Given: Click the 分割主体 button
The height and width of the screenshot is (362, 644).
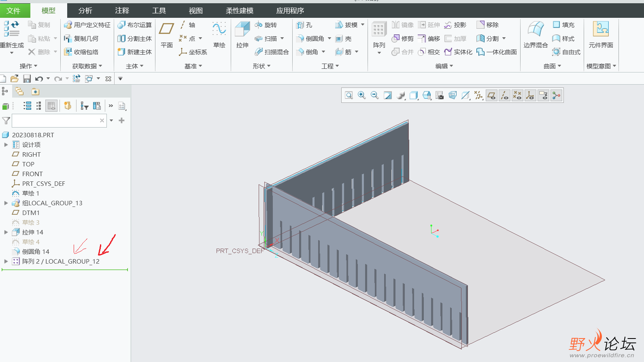Looking at the screenshot, I should pos(134,39).
